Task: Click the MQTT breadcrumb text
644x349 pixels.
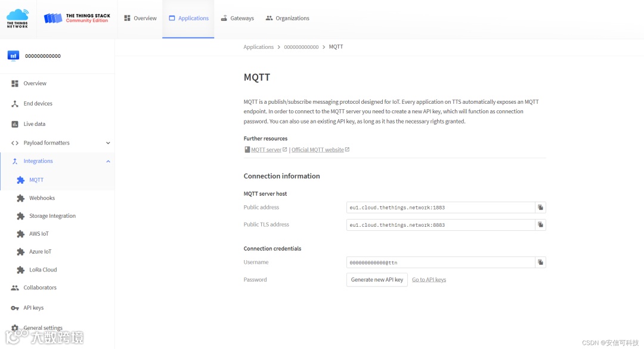Action: 336,47
